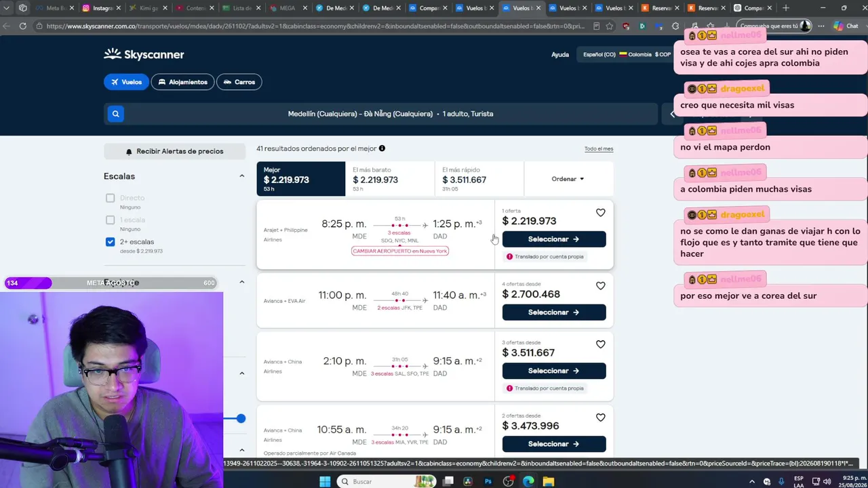Image resolution: width=868 pixels, height=488 pixels.
Task: Click the browser address bar URL
Action: (315, 26)
